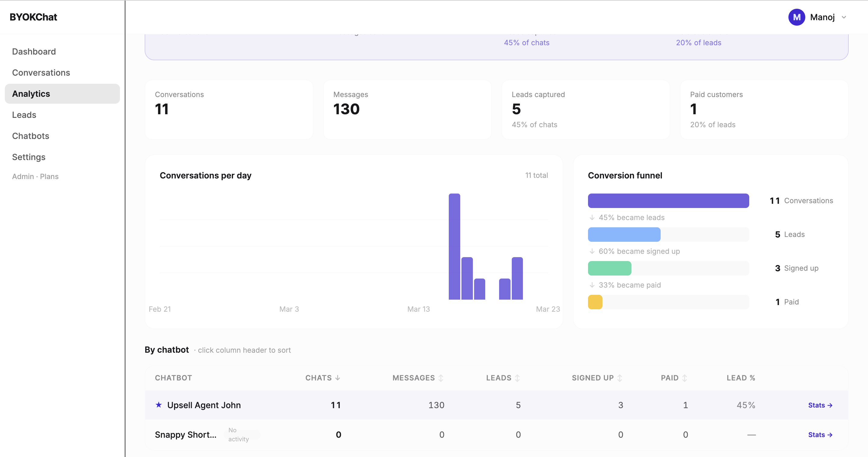Click the Manoj avatar circle
Viewport: 868px width, 457px height.
coord(796,17)
